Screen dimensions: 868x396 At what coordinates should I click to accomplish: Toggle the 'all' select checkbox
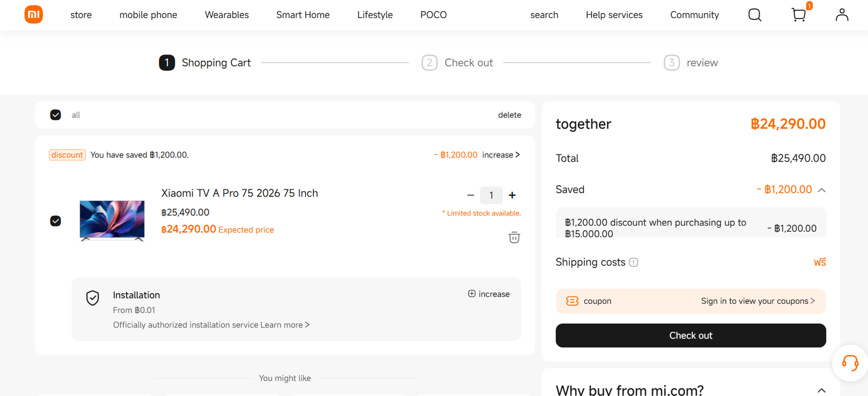point(55,115)
